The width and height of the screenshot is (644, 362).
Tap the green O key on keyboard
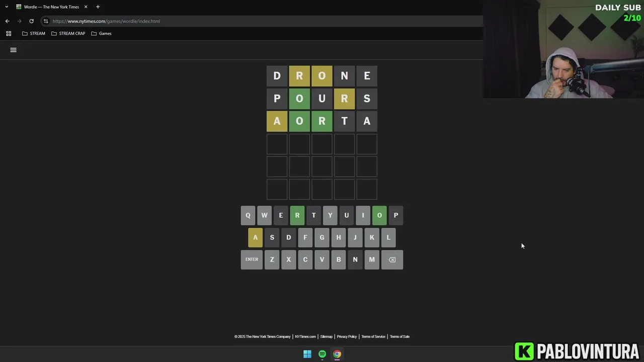pyautogui.click(x=379, y=215)
